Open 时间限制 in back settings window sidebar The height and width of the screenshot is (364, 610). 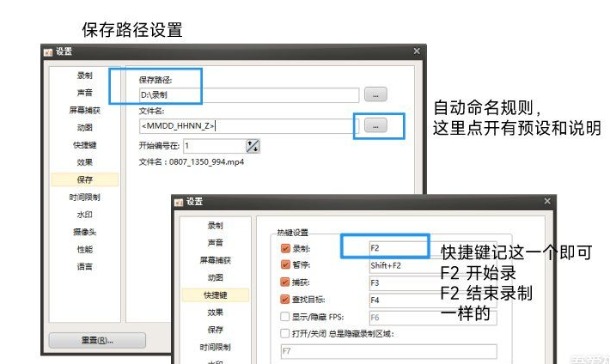tap(84, 197)
